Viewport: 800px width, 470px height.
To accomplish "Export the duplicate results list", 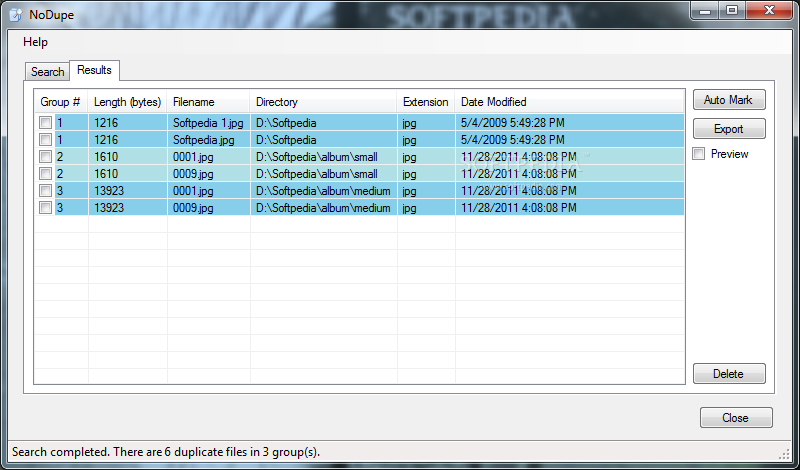I will (729, 129).
